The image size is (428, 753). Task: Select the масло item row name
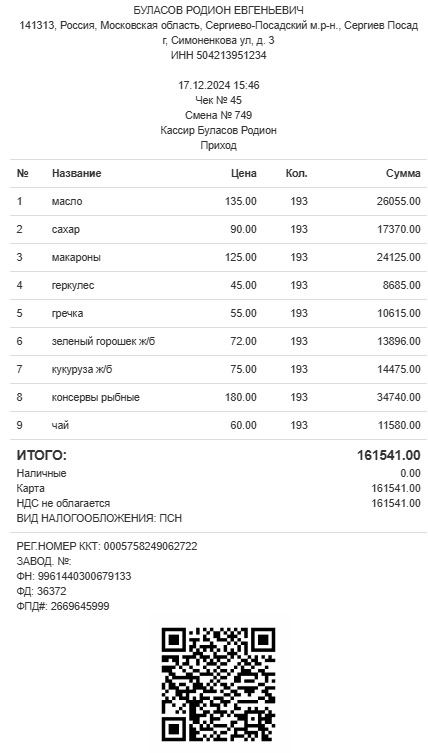(x=67, y=201)
